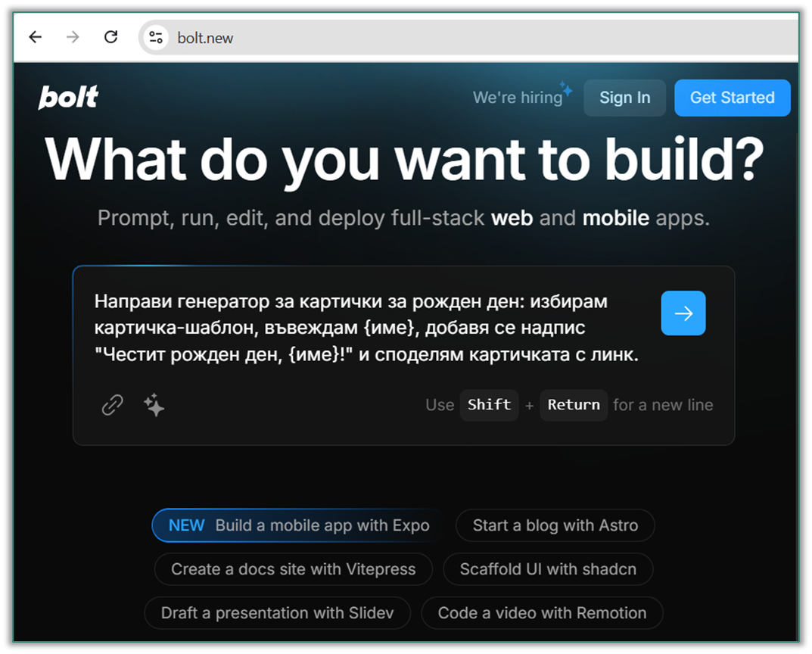Click the Shift key hint label
812x654 pixels.
[489, 405]
